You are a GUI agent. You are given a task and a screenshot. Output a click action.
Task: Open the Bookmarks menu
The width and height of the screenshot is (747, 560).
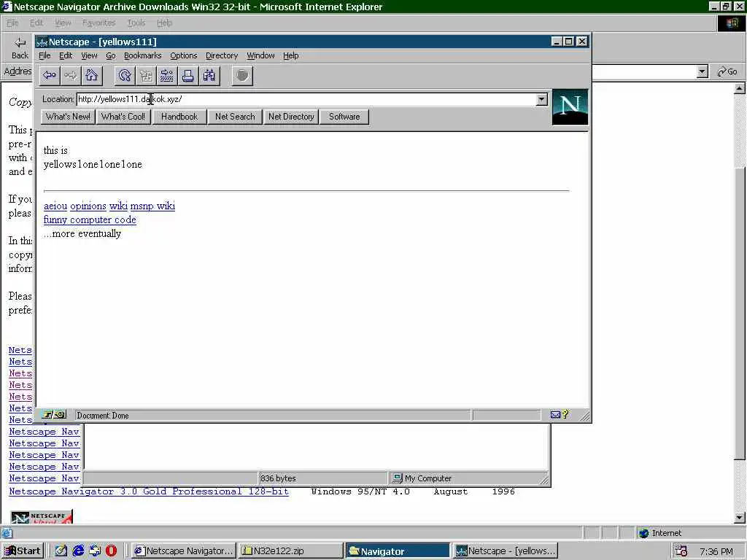coord(142,55)
